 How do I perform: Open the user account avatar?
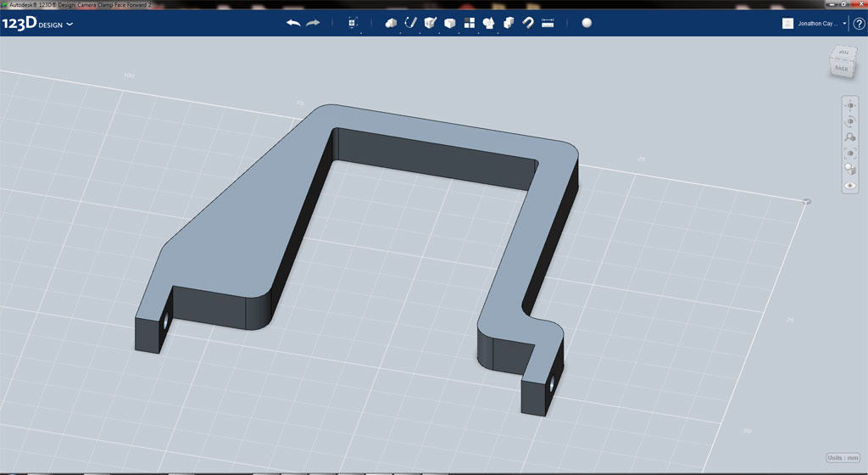(787, 23)
